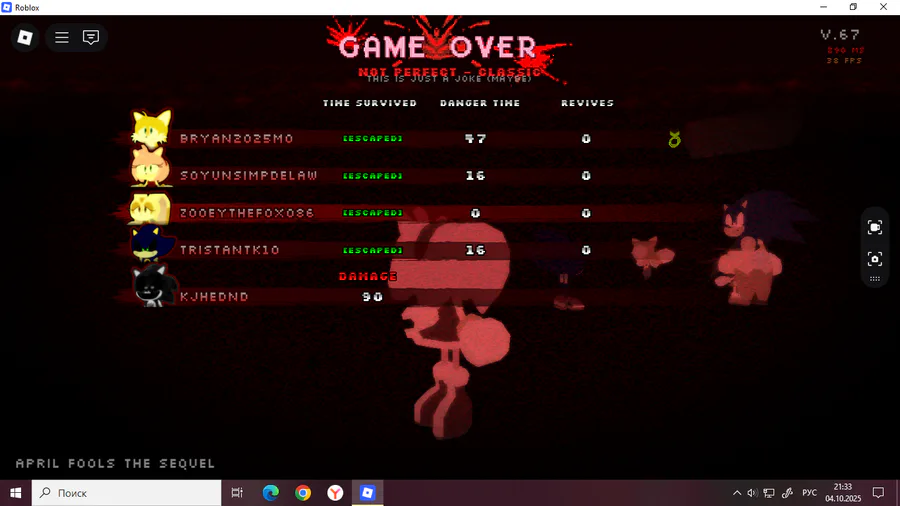Image resolution: width=900 pixels, height=506 pixels.
Task: Click the SOYUNSIMPDELAW player avatar
Action: click(x=150, y=167)
